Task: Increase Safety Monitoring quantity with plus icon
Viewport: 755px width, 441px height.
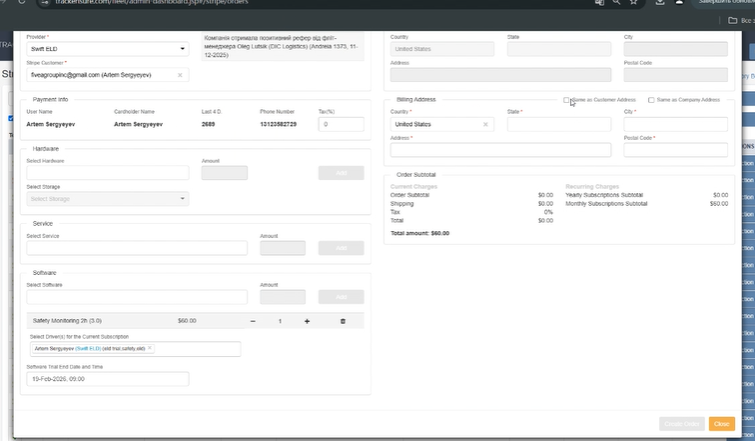Action: [307, 321]
